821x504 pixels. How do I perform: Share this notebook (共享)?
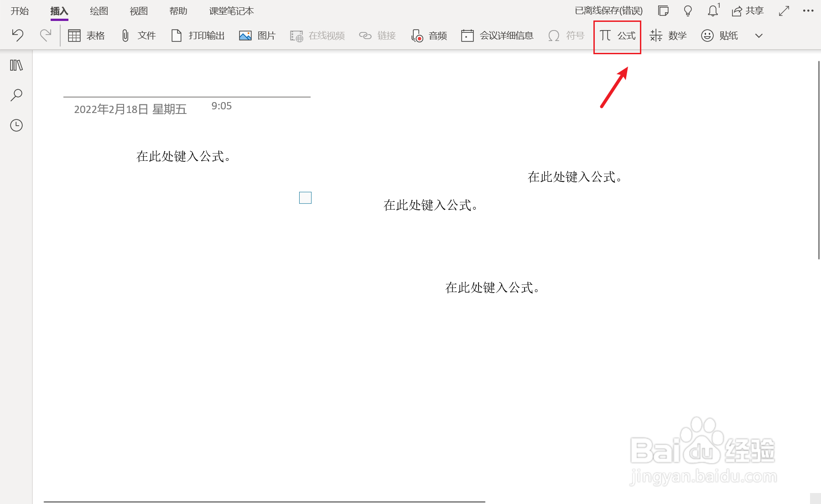click(748, 10)
